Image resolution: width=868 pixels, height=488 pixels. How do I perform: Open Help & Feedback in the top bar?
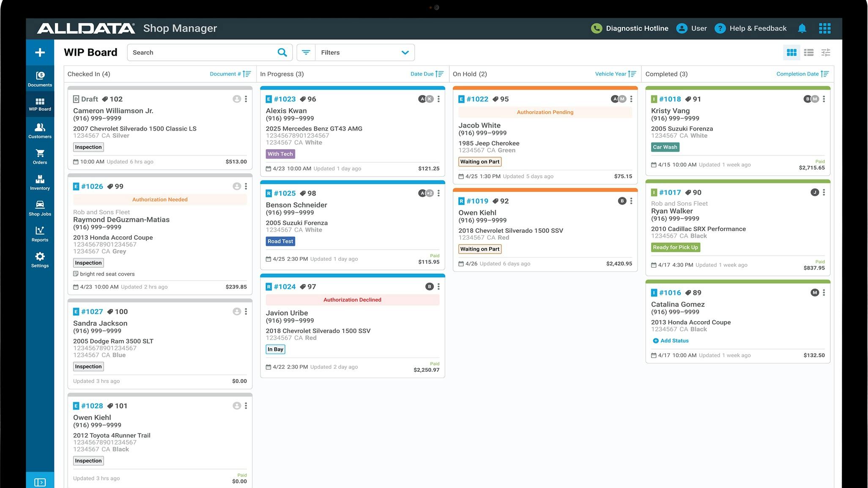758,28
